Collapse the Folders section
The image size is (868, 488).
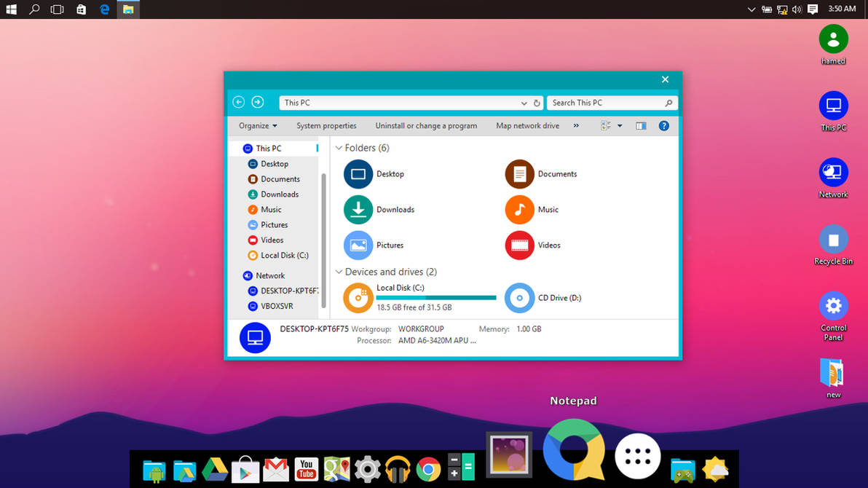338,147
